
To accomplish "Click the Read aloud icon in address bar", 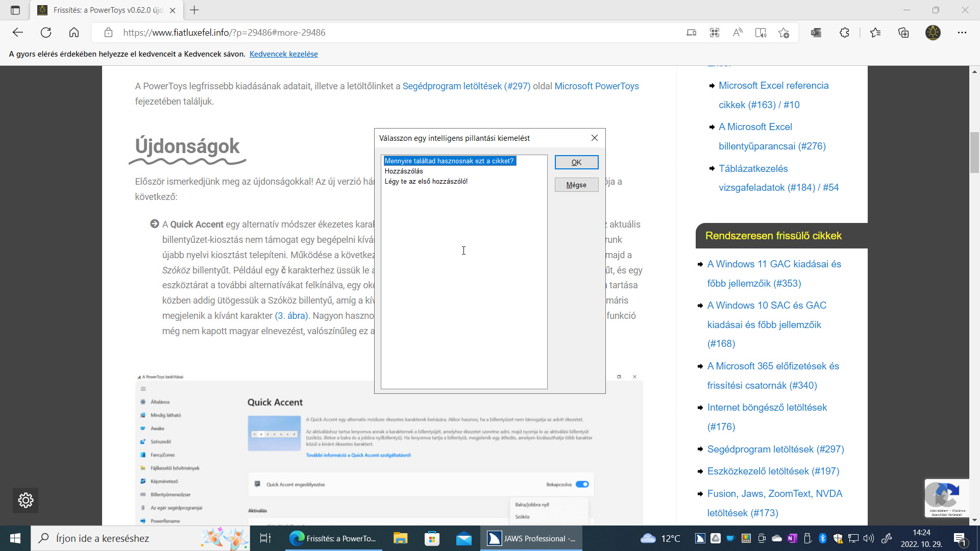I will coord(738,33).
